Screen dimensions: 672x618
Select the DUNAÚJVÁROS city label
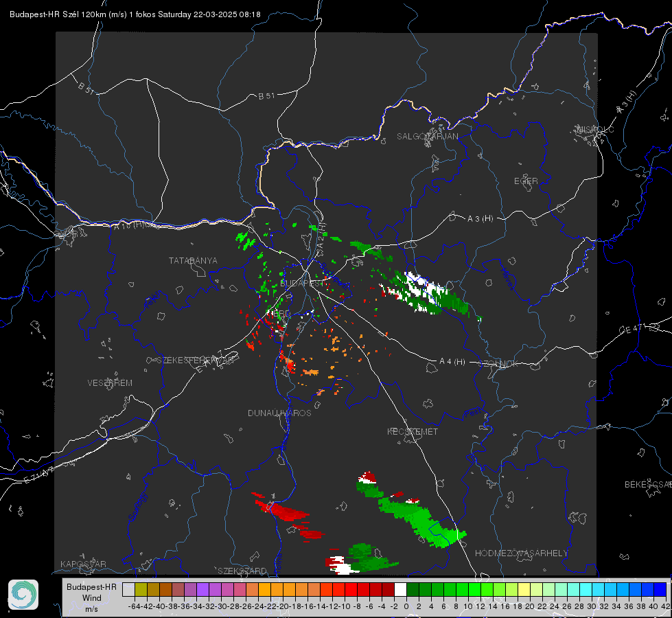(x=279, y=413)
